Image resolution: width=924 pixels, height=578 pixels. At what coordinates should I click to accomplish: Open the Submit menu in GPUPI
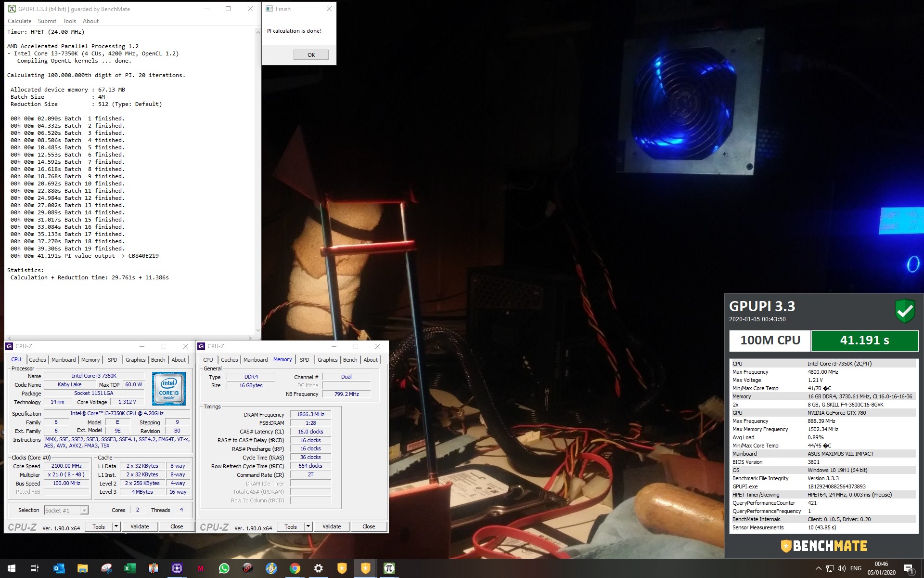47,21
